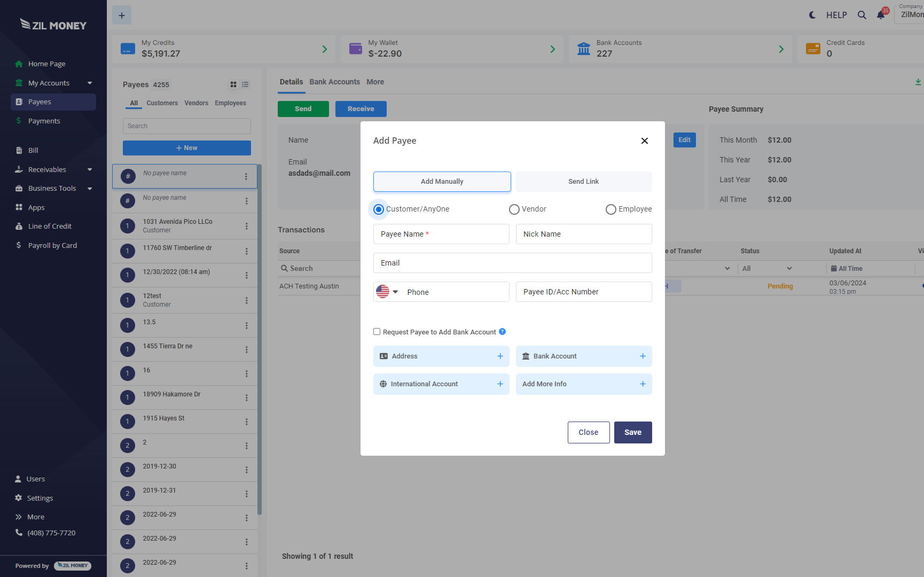Select the Vendor radio button
This screenshot has height=577, width=924.
coord(514,209)
